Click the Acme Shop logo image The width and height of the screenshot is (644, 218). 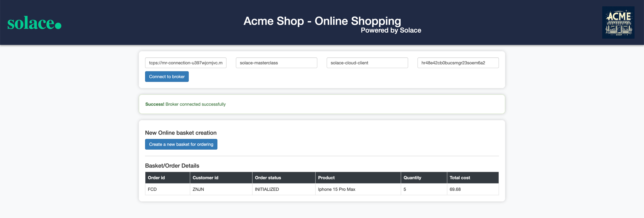(618, 23)
